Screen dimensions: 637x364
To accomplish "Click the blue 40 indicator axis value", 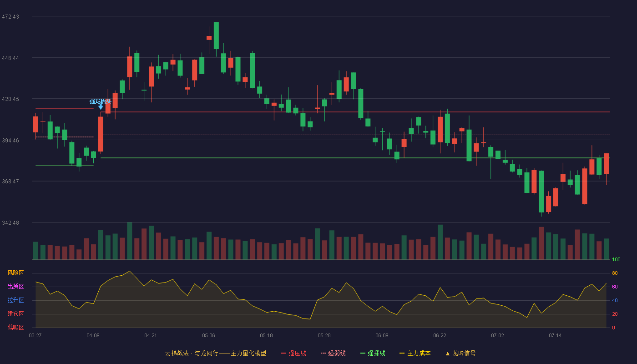I will [615, 301].
